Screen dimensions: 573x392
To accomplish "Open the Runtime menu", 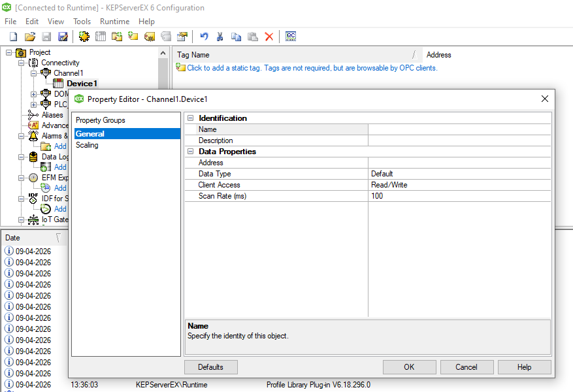I will pyautogui.click(x=114, y=22).
